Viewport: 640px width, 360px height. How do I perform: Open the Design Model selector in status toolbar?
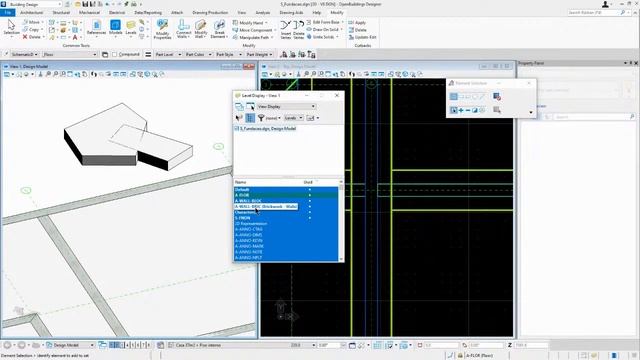(x=70, y=345)
